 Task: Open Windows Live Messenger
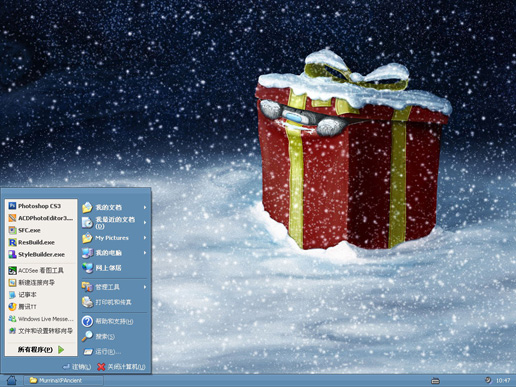41,319
